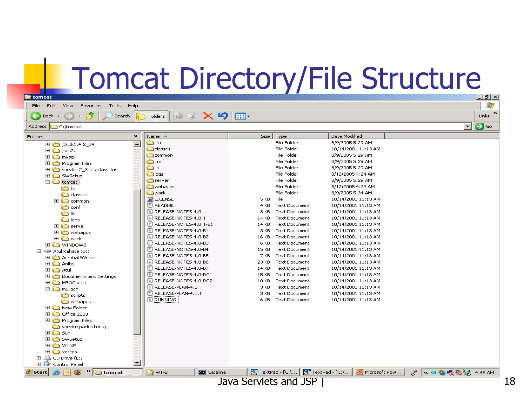This screenshot has width=532, height=399.
Task: Select the LICENSE file icon
Action: click(x=150, y=199)
